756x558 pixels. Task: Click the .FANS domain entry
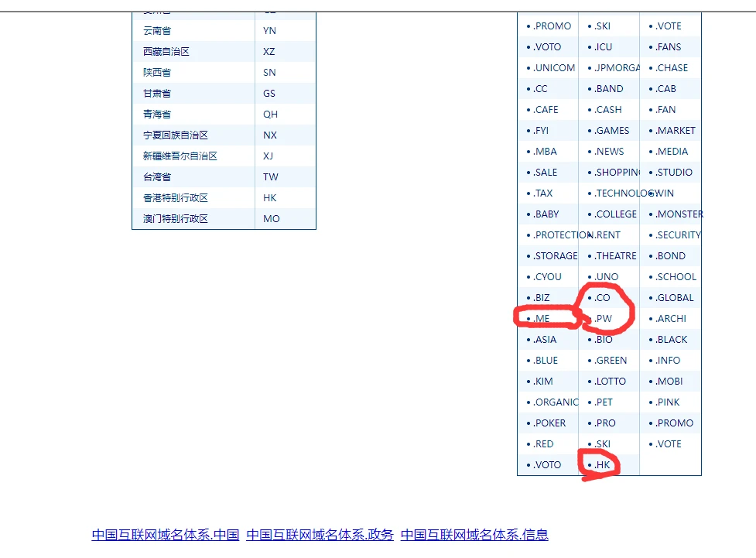pyautogui.click(x=669, y=46)
